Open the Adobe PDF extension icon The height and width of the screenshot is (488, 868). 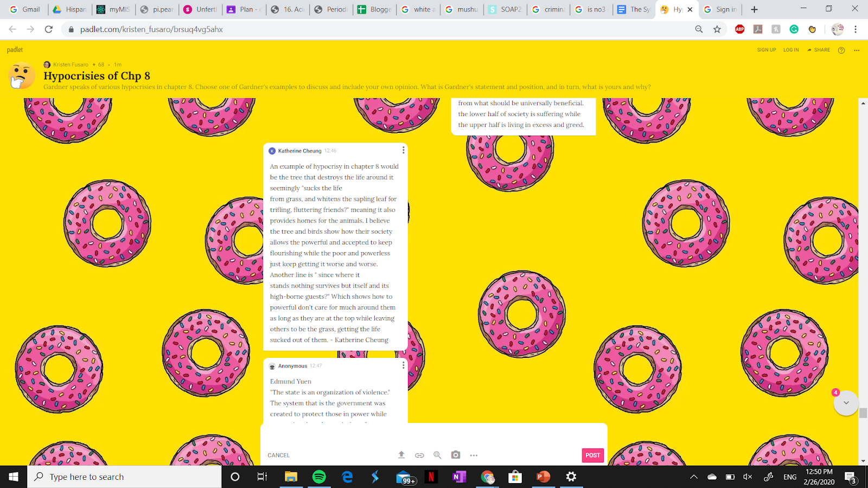758,29
